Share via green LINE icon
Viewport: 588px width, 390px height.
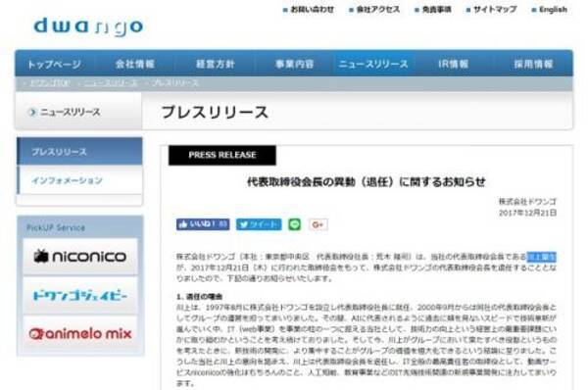295,224
